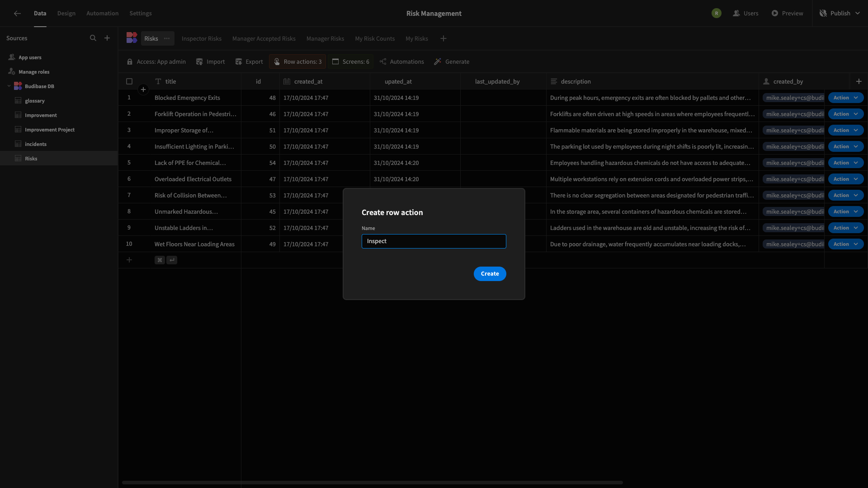Viewport: 868px width, 488px height.
Task: Click the add row plus in the table footer
Action: 129,260
